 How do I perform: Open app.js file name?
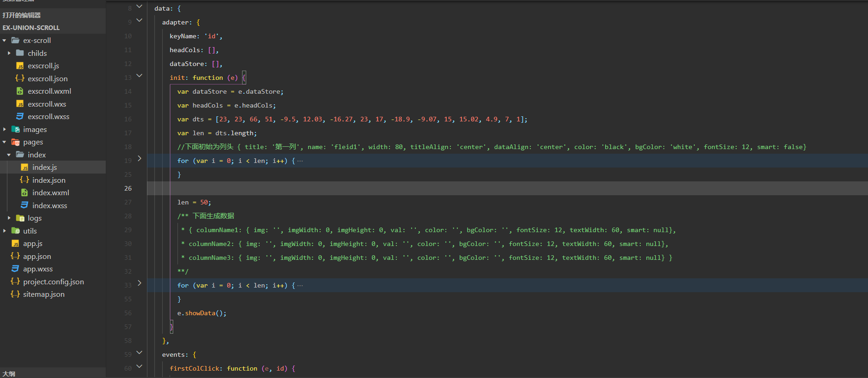click(33, 244)
